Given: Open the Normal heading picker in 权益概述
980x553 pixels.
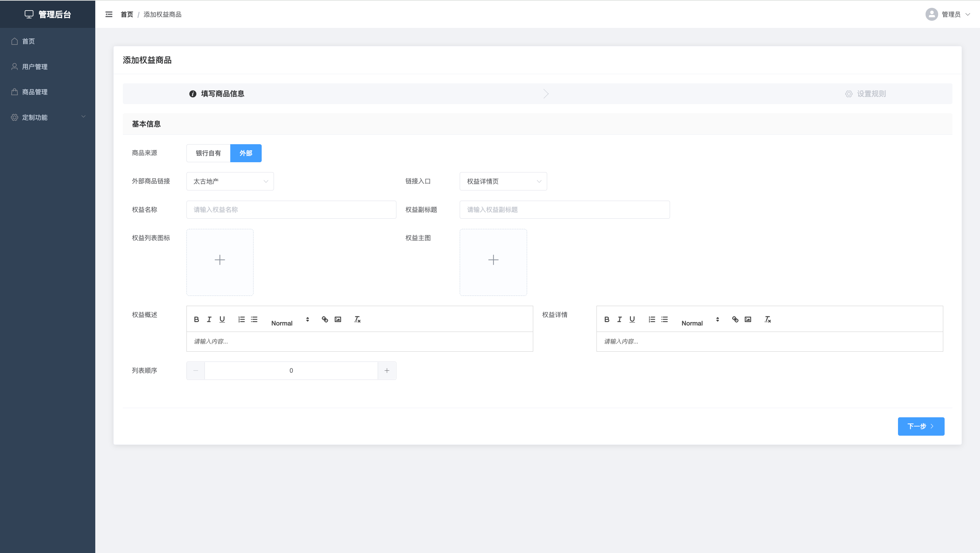Looking at the screenshot, I should coord(290,319).
